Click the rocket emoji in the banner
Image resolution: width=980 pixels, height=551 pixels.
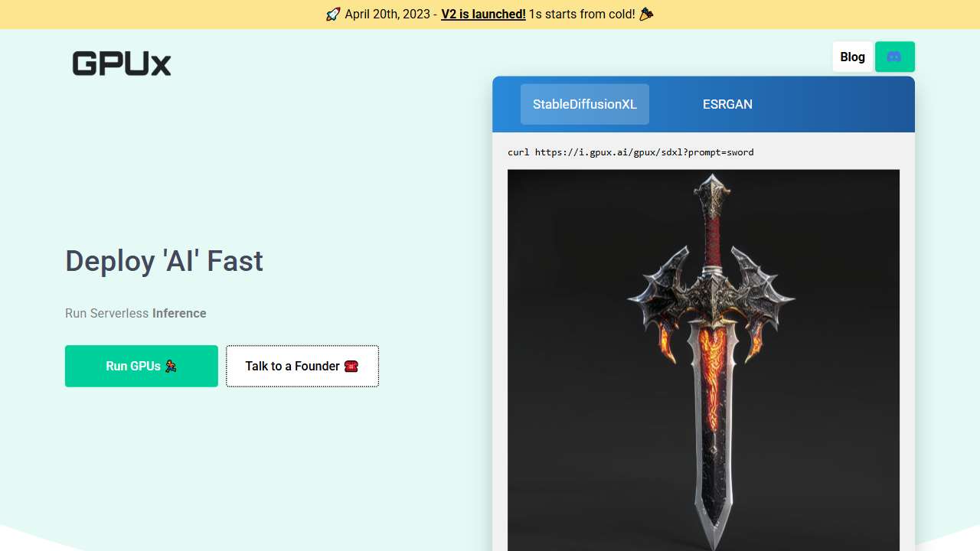tap(332, 15)
